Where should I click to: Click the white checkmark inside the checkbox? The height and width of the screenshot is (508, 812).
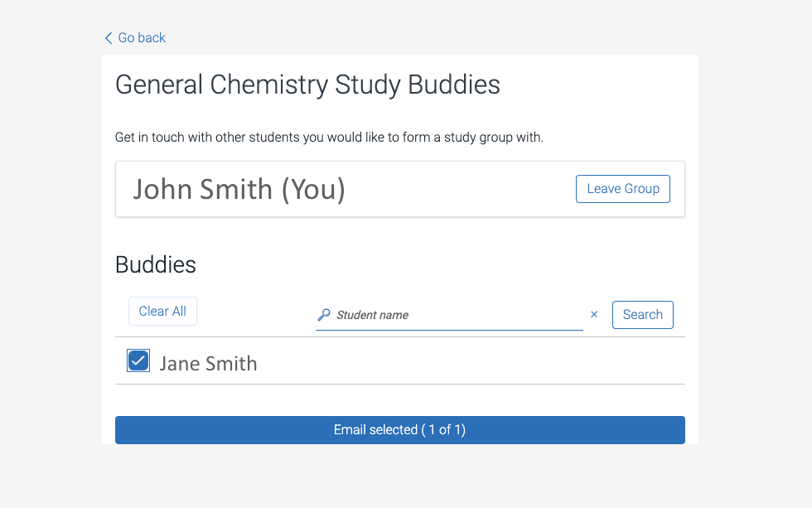pos(138,361)
